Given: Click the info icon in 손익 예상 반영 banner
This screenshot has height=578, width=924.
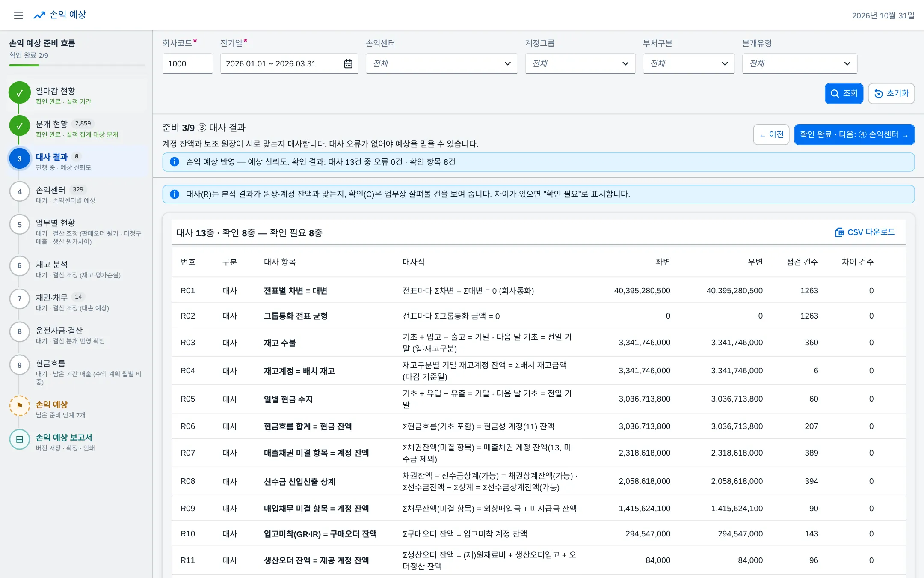Looking at the screenshot, I should [x=175, y=162].
